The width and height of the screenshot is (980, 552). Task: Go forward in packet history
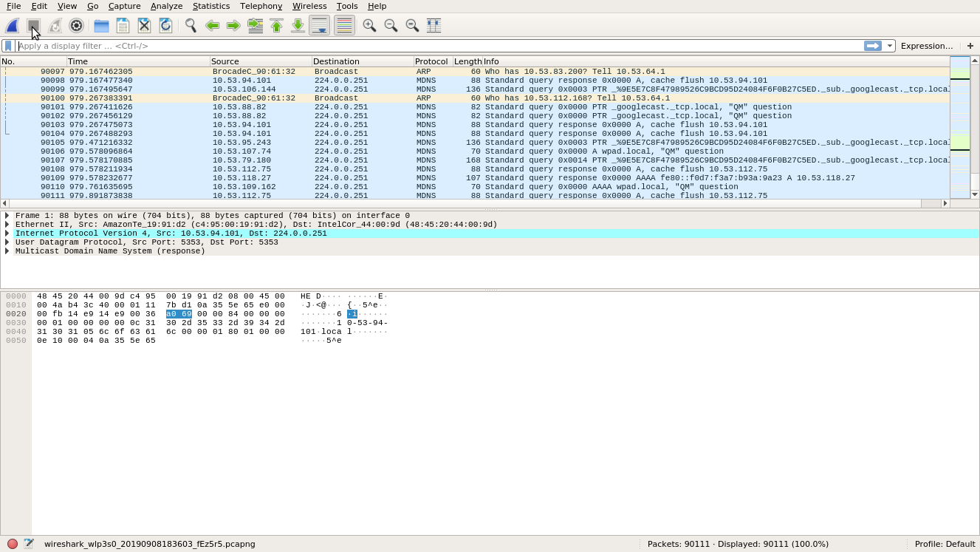click(x=233, y=25)
